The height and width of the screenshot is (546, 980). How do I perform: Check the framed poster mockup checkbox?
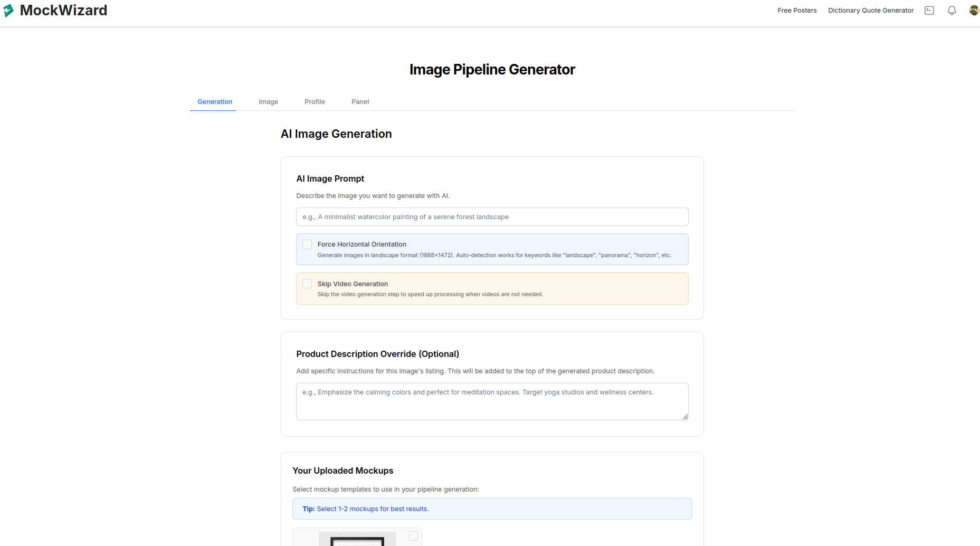tap(413, 535)
